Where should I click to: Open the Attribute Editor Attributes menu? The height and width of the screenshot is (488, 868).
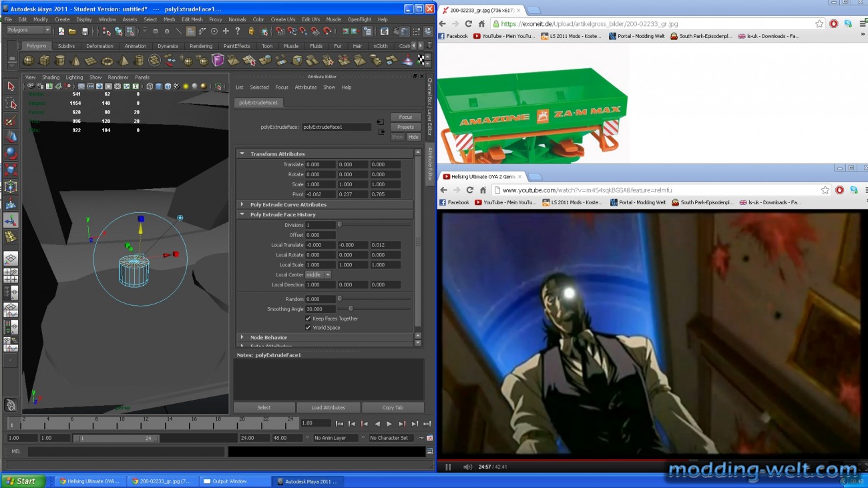click(306, 87)
